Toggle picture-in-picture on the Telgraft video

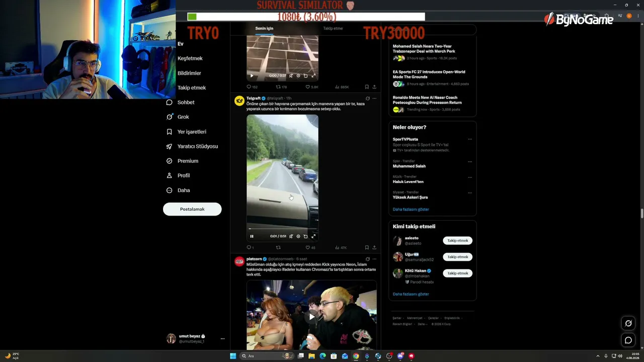click(305, 236)
